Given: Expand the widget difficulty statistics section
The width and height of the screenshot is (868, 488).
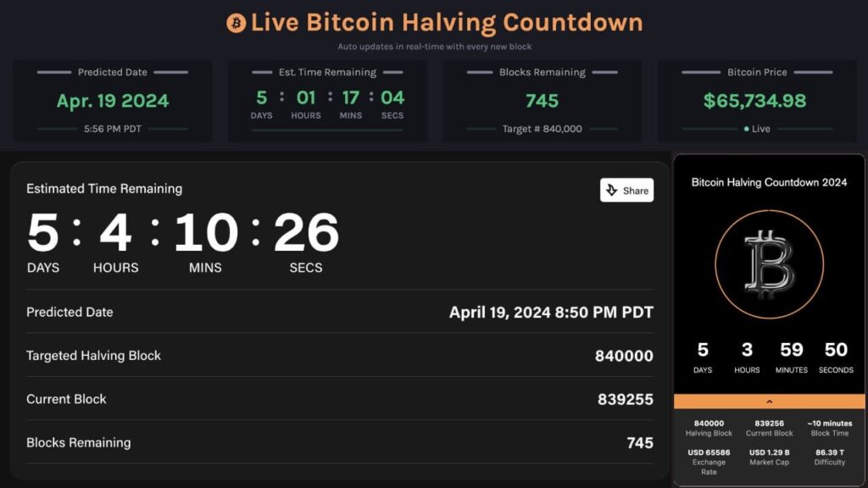Looking at the screenshot, I should (x=828, y=457).
